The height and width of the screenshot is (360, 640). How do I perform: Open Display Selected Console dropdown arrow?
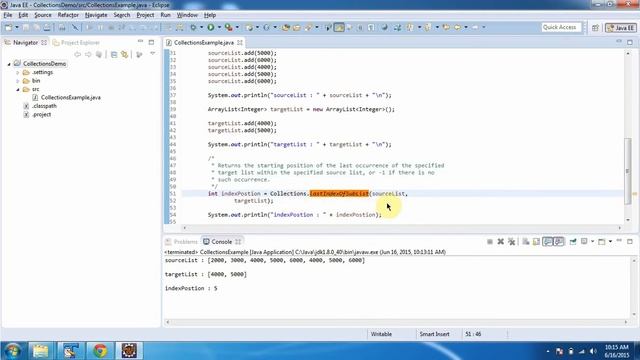tap(593, 242)
